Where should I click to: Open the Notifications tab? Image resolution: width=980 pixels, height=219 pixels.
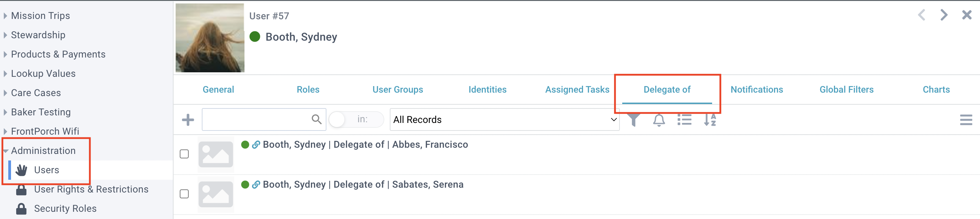point(757,90)
